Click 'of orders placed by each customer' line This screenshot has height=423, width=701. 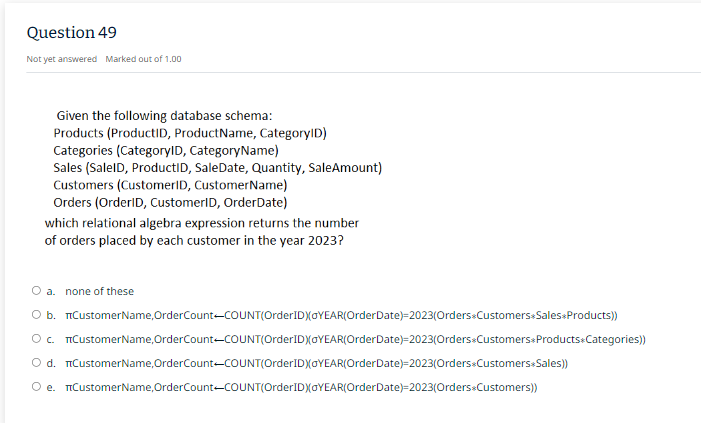[x=194, y=241]
